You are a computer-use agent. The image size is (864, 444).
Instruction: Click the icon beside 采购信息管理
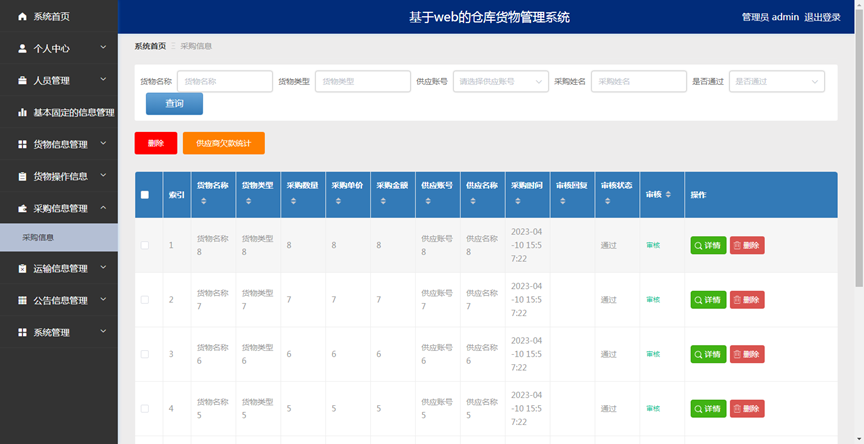(22, 208)
